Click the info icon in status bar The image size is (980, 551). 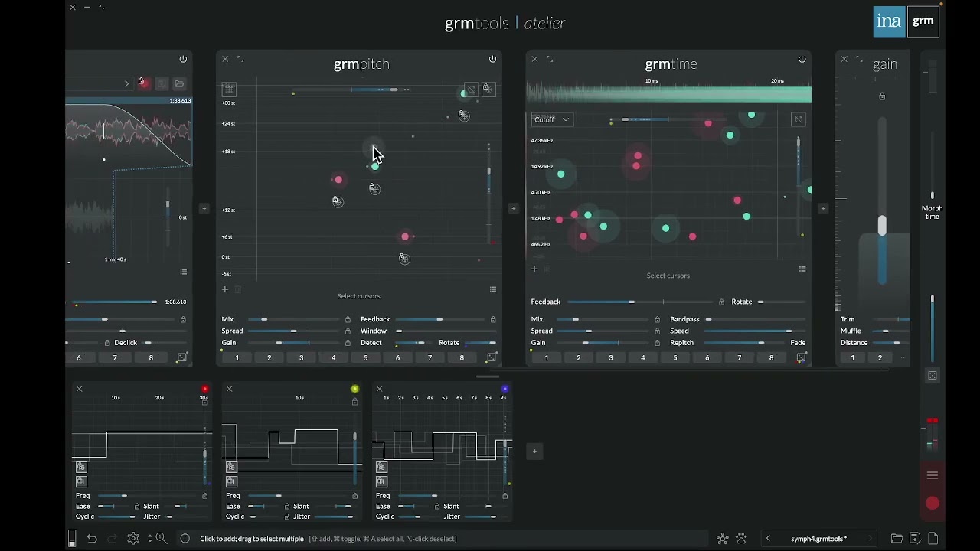(x=185, y=539)
